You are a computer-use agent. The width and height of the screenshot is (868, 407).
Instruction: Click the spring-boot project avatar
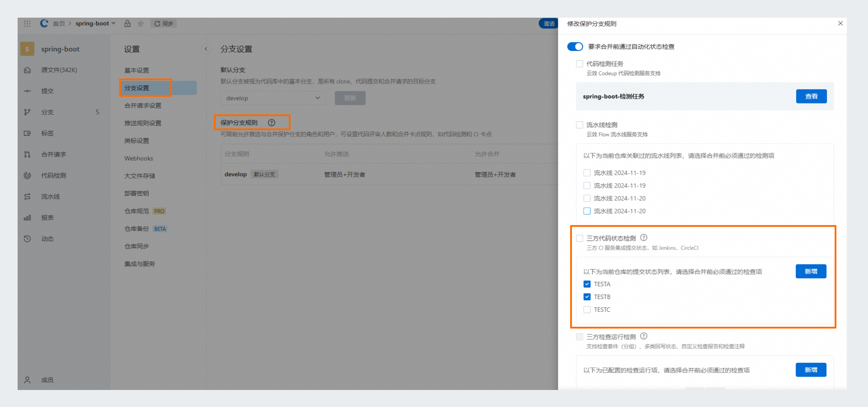click(x=27, y=49)
